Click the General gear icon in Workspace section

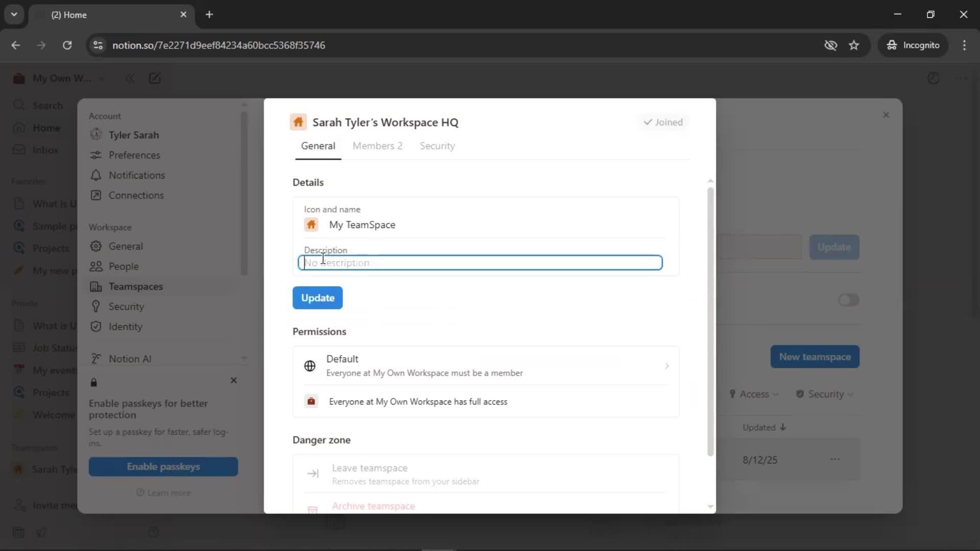(x=96, y=246)
